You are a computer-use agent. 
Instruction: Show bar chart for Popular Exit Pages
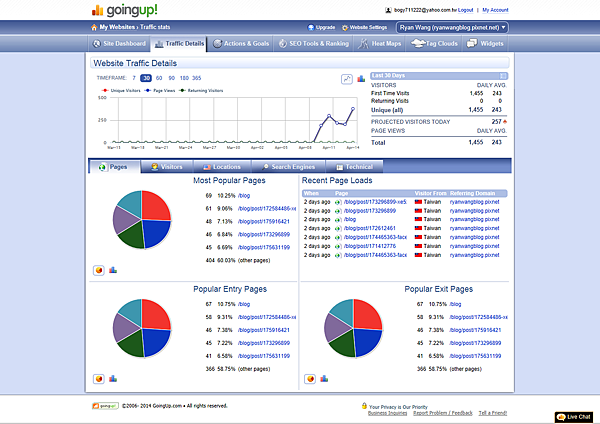point(324,379)
